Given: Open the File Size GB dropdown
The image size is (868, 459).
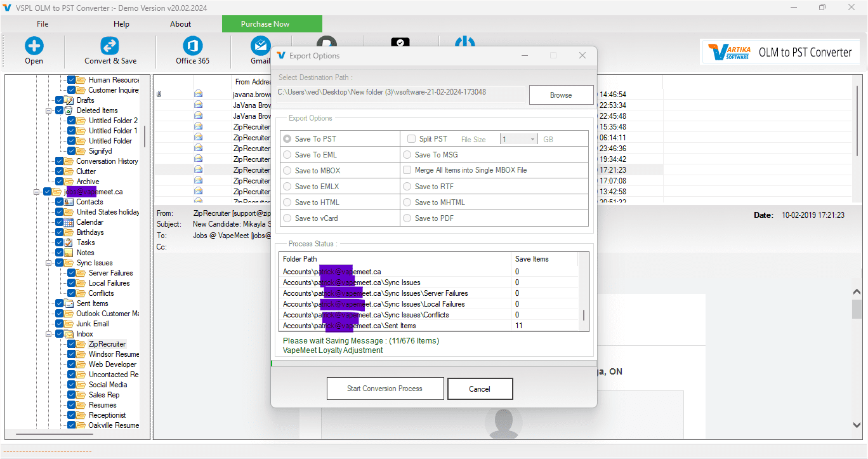Looking at the screenshot, I should [518, 139].
